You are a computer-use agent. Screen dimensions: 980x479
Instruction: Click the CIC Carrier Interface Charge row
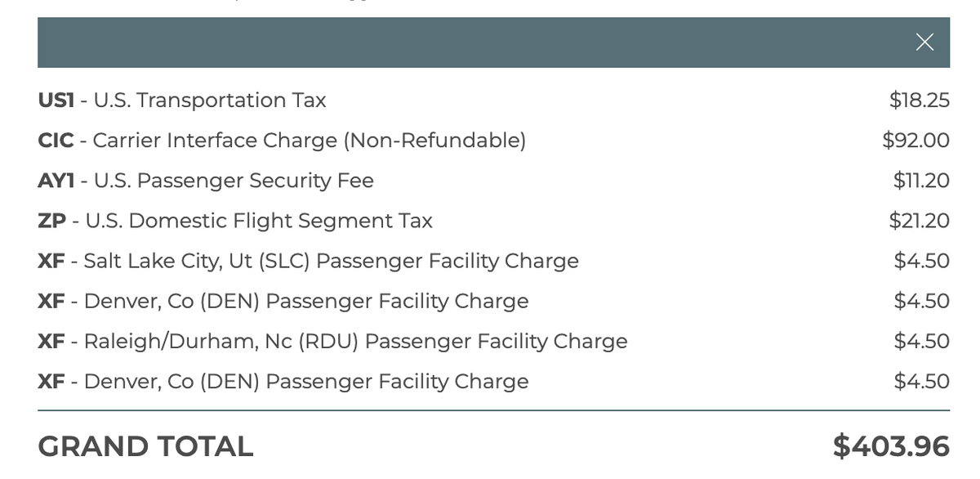282,141
